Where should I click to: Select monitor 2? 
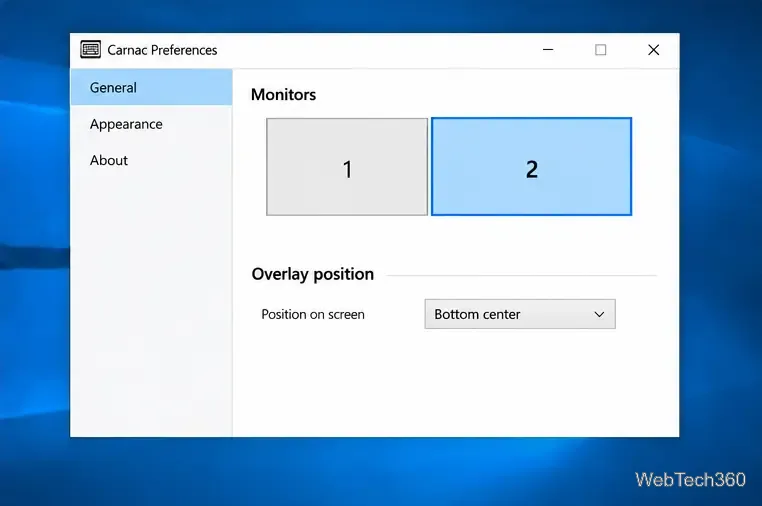click(532, 166)
